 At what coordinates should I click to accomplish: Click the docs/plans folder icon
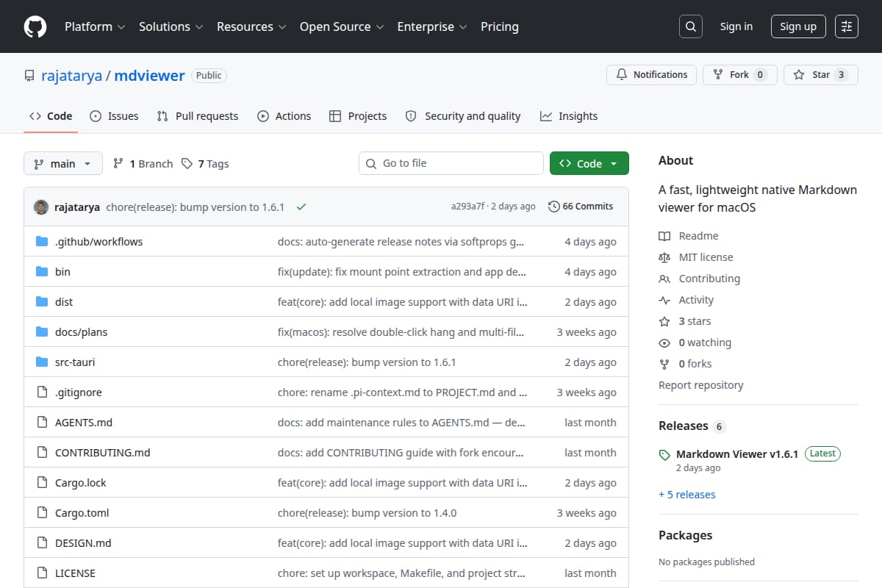(x=42, y=332)
